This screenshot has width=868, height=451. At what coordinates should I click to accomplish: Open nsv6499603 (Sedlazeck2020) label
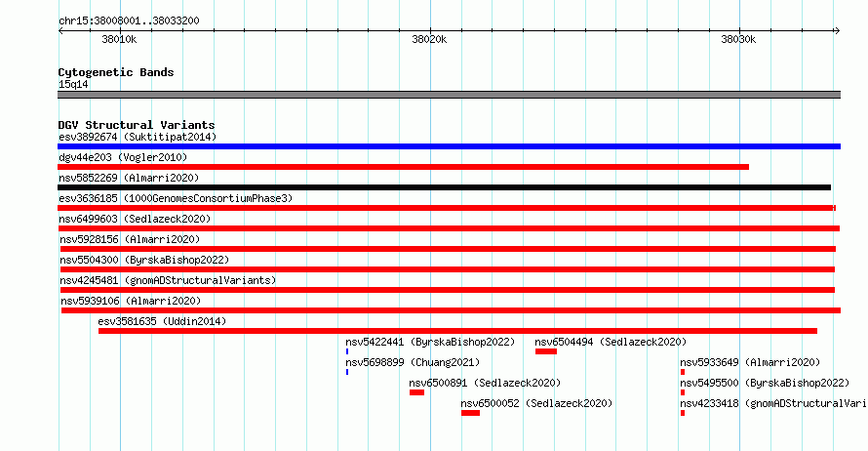point(135,219)
